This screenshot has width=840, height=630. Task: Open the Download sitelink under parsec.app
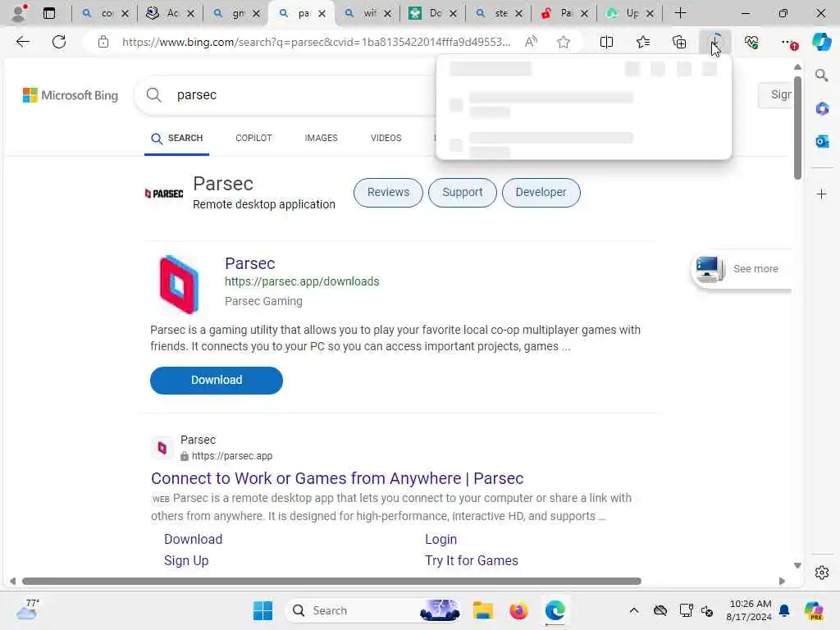193,539
